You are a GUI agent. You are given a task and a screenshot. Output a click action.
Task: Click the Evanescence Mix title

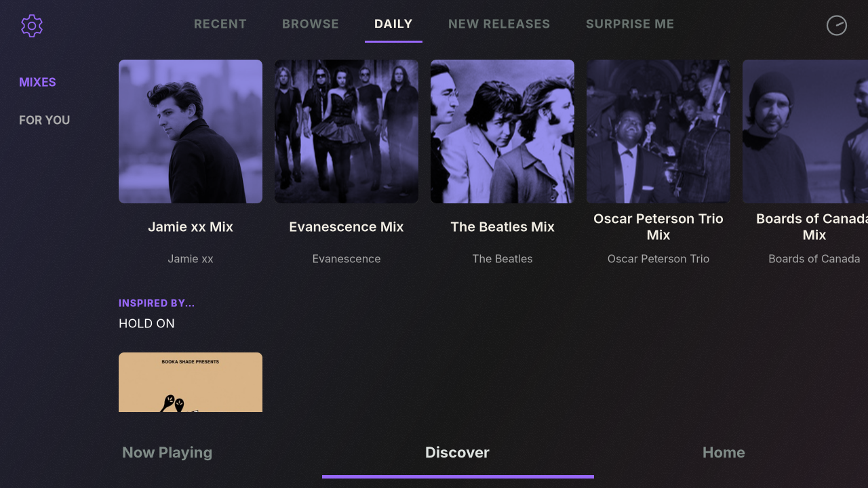[x=347, y=227]
